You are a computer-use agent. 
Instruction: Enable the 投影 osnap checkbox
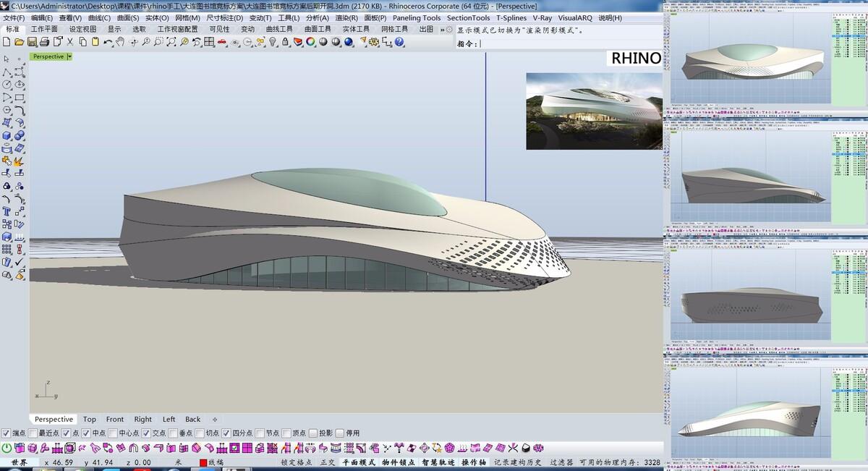(313, 433)
